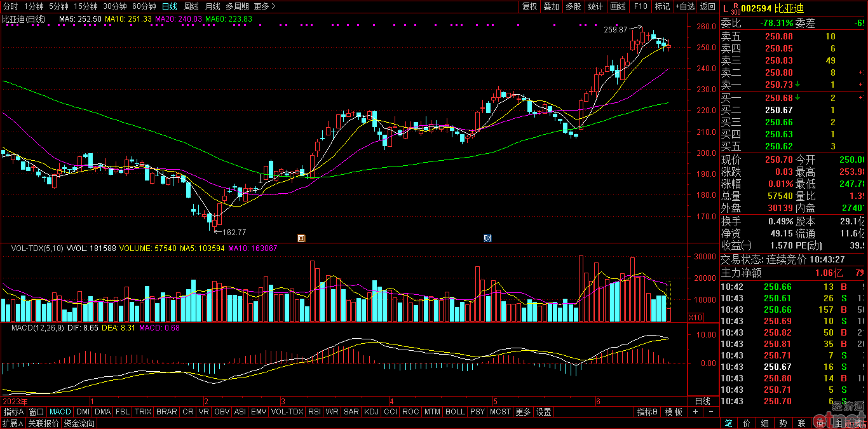This screenshot has height=429, width=868.
Task: Open the 复权 price adjustment option
Action: (x=529, y=6)
